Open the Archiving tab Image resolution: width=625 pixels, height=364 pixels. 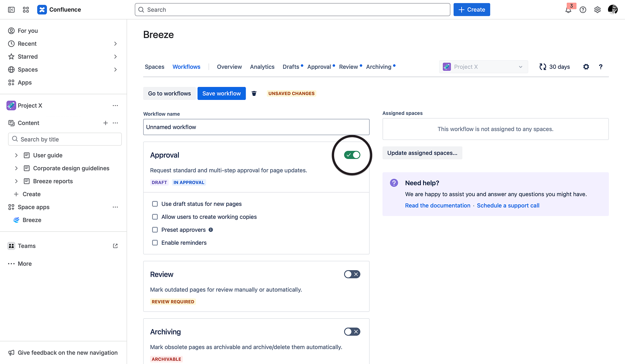[x=378, y=66]
